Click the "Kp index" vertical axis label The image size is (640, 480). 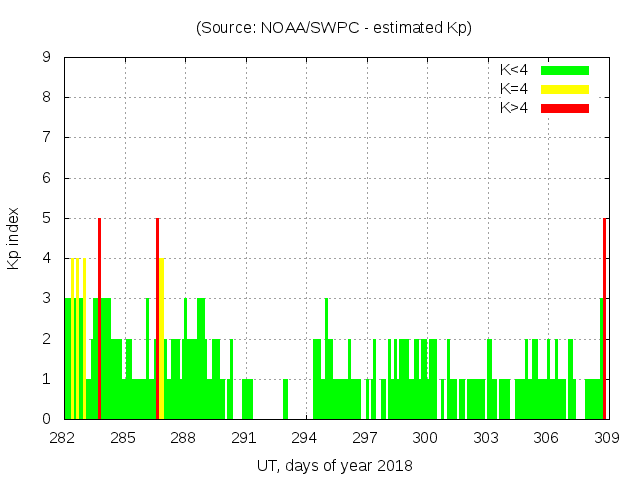click(x=14, y=238)
